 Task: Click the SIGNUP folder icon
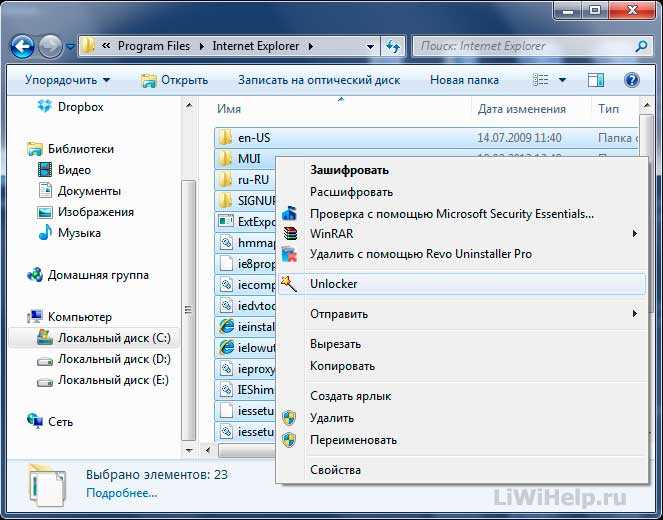click(226, 200)
